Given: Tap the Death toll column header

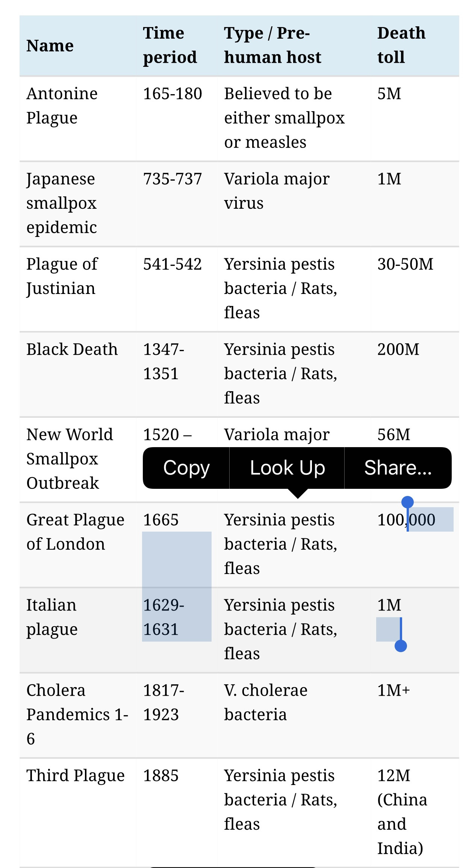Looking at the screenshot, I should pyautogui.click(x=401, y=45).
